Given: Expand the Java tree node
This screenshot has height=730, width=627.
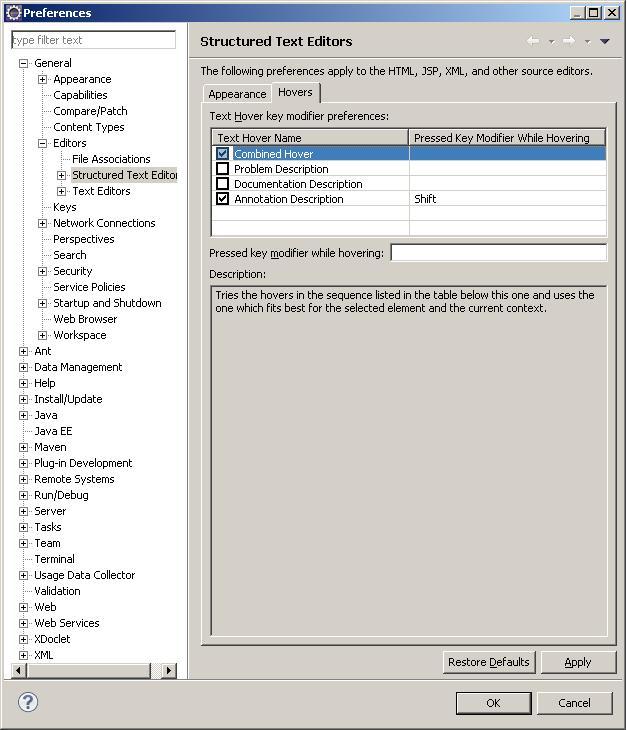Looking at the screenshot, I should pyautogui.click(x=24, y=415).
